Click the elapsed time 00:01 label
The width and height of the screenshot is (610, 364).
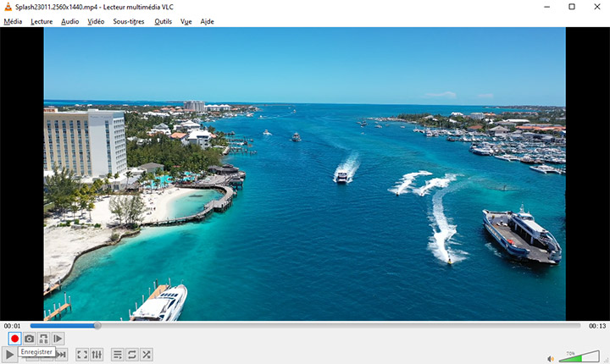click(x=12, y=326)
